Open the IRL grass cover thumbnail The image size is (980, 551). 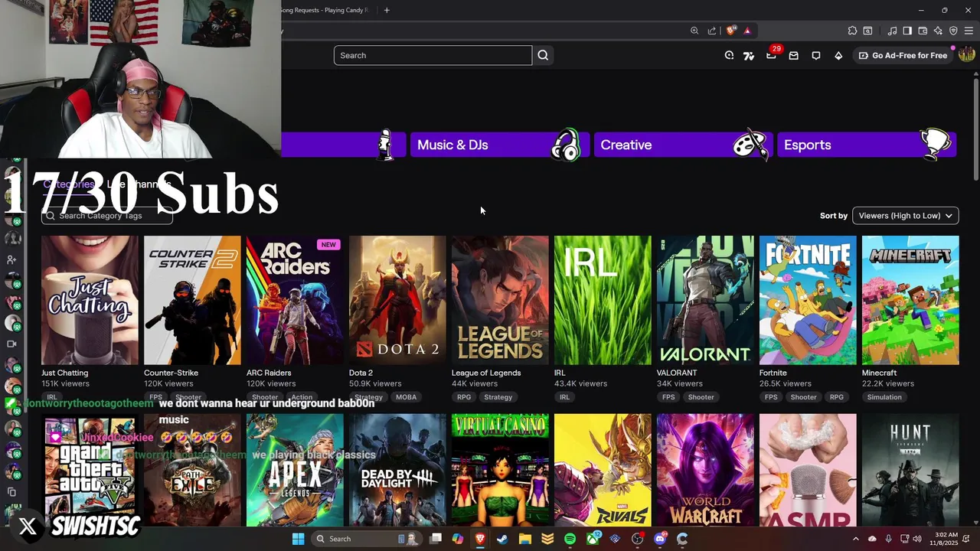603,300
